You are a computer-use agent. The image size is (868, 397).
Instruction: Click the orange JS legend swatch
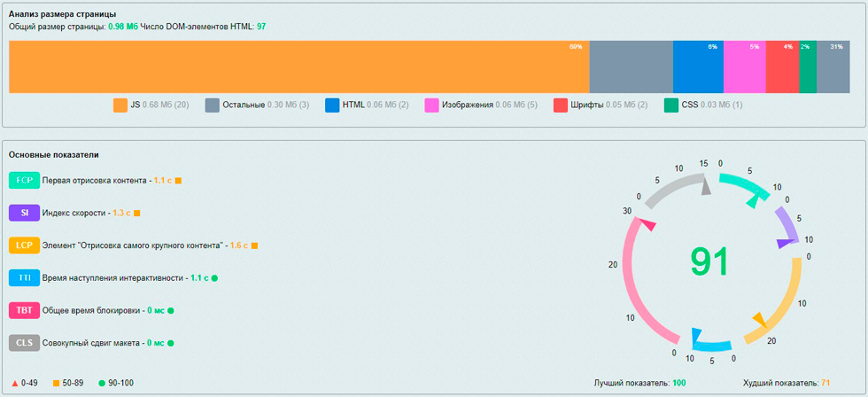(120, 105)
